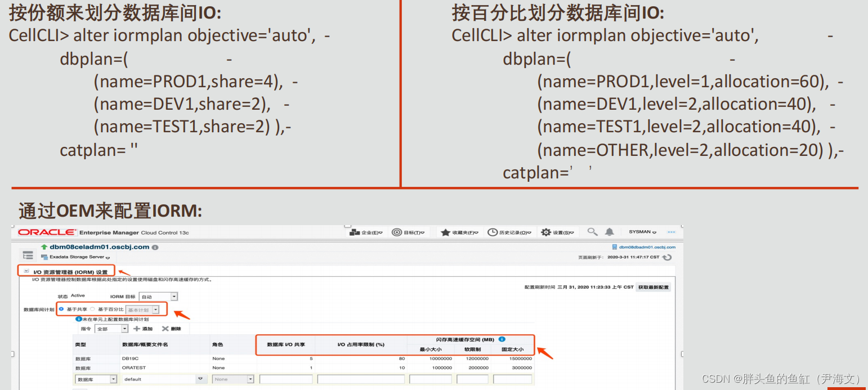
Task: Click the search magnifier icon
Action: [x=592, y=232]
